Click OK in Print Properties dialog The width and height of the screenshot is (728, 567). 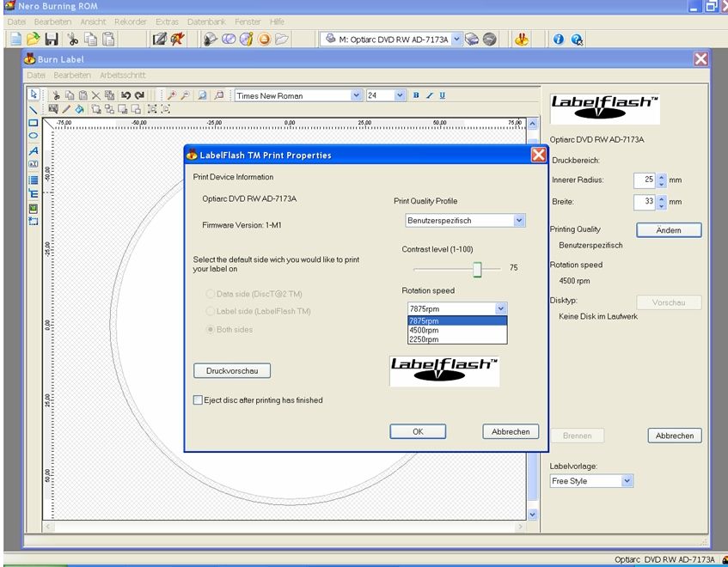coord(418,431)
